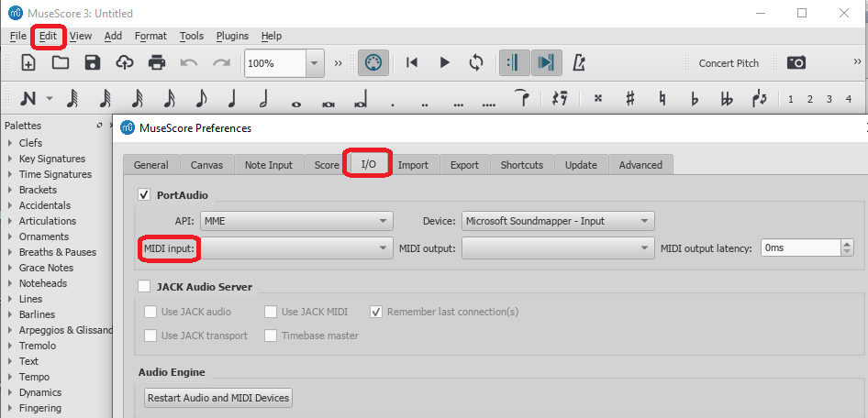Toggle play repeats icon
The image size is (868, 418).
point(514,62)
